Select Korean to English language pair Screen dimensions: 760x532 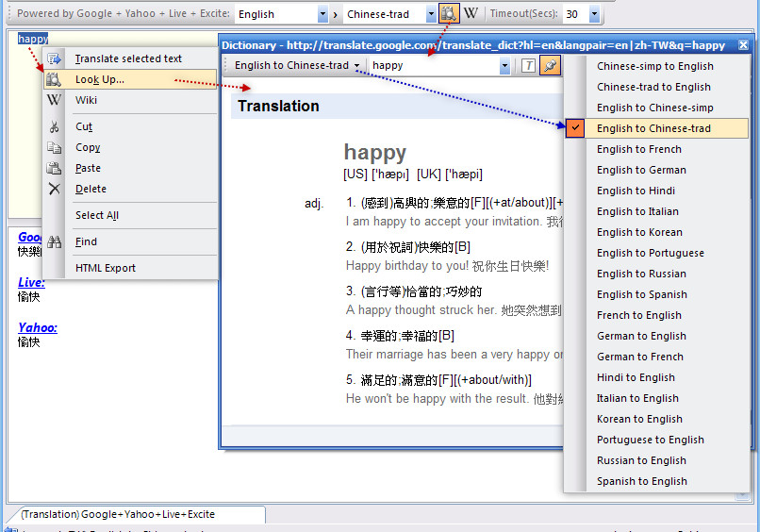coord(657,419)
